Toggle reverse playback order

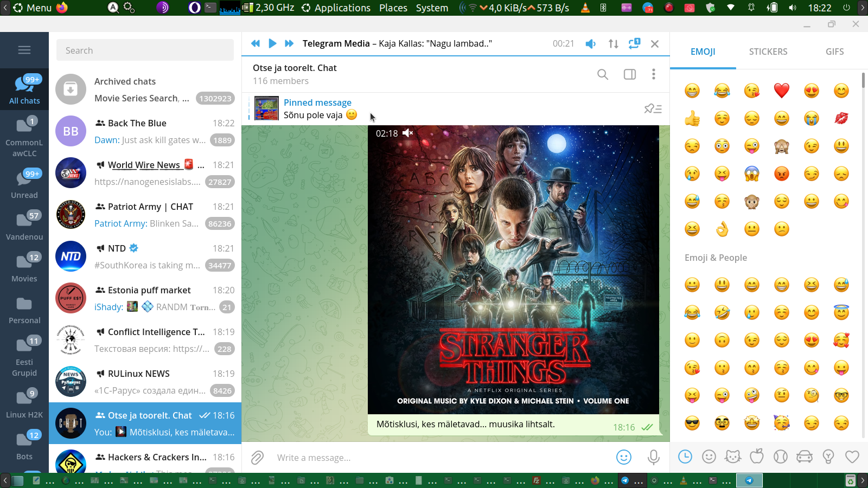tap(614, 43)
